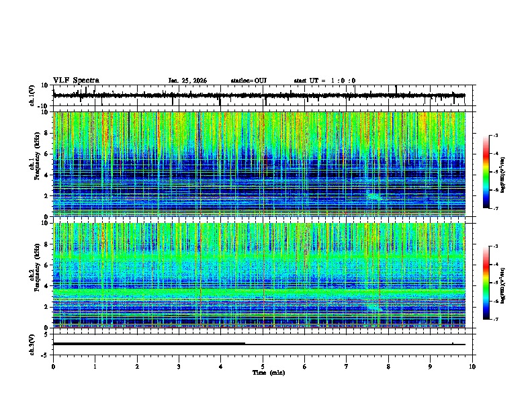Click the "Time (min)" axis label
This screenshot has width=532, height=411.
269,373
